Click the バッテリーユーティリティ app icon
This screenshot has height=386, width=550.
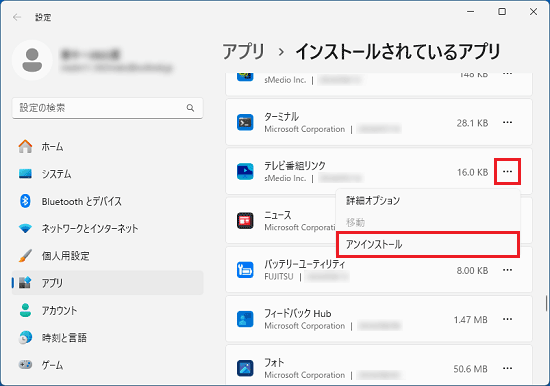tap(245, 270)
